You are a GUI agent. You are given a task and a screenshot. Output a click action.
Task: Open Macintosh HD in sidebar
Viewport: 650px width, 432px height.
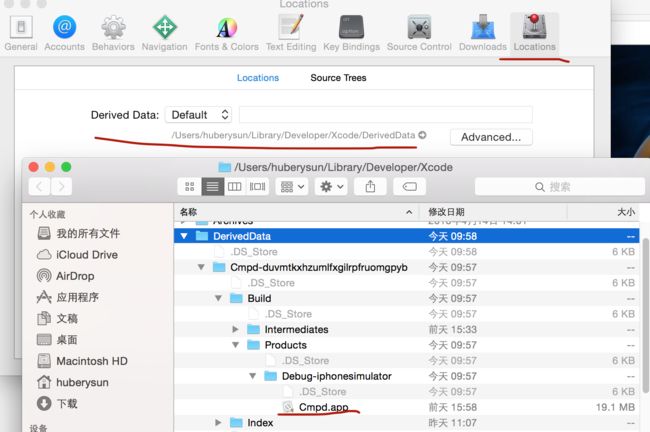click(x=82, y=361)
